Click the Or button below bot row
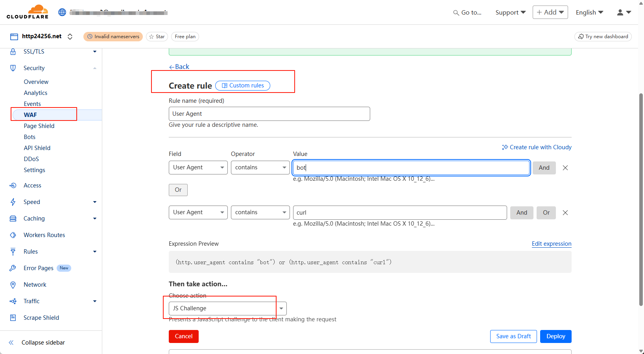Viewport: 644px width, 354px height. click(x=178, y=190)
